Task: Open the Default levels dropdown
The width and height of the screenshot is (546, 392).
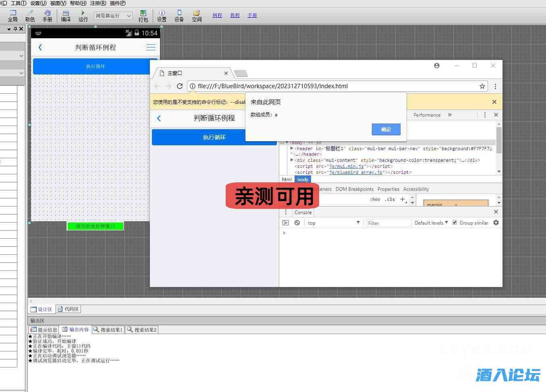Action: pos(431,223)
